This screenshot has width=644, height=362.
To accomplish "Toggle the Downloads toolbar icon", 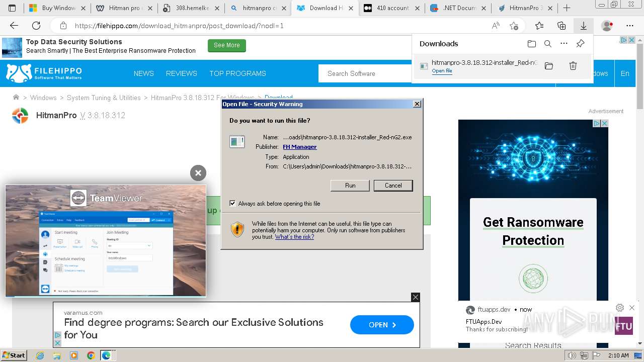I will 583,26.
